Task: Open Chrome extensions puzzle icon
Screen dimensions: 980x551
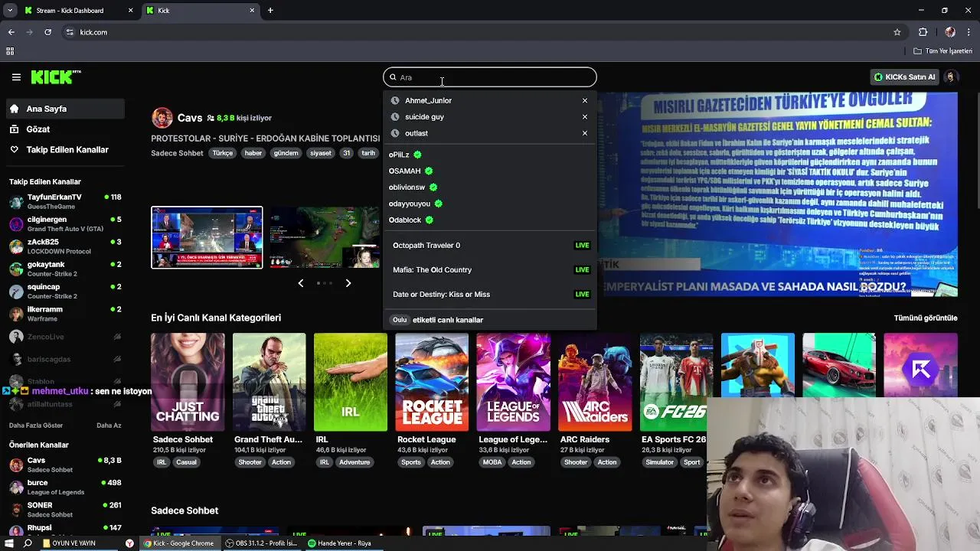Action: [923, 32]
